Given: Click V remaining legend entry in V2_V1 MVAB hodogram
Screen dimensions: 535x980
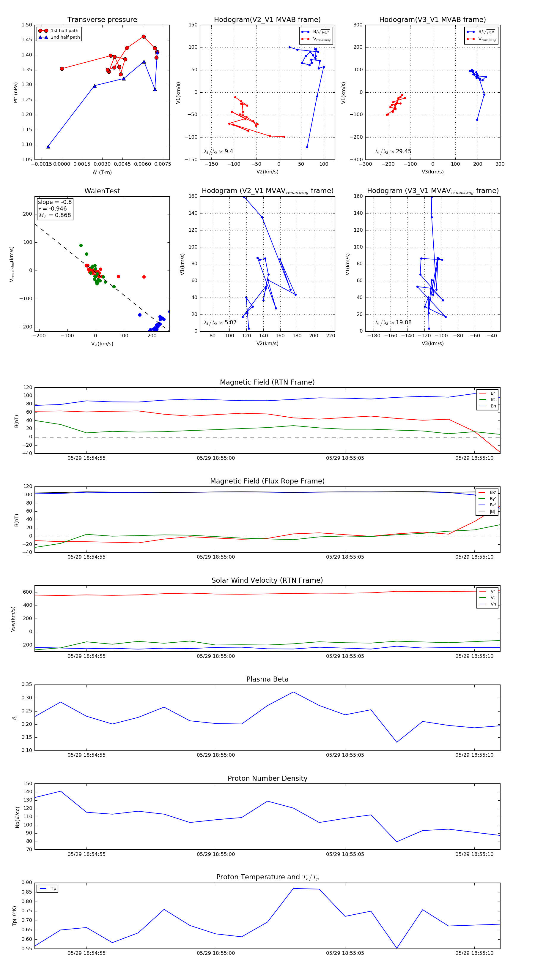Looking at the screenshot, I should (x=316, y=39).
